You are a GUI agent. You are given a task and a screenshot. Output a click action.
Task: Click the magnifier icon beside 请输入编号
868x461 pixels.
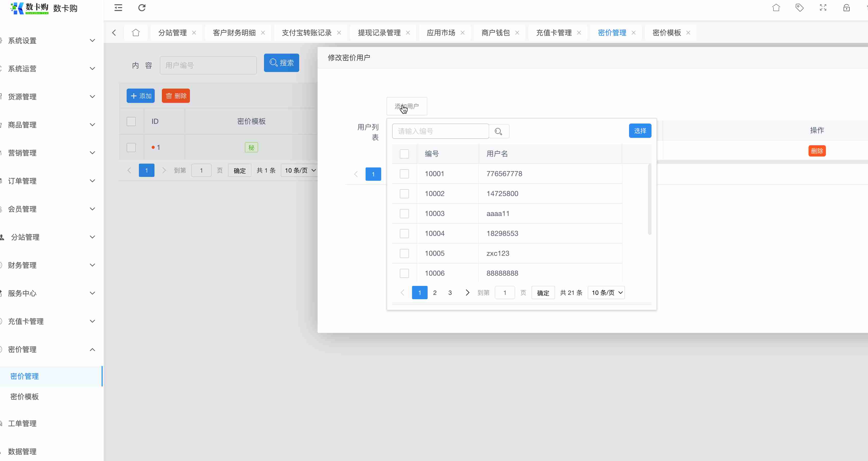pyautogui.click(x=498, y=131)
